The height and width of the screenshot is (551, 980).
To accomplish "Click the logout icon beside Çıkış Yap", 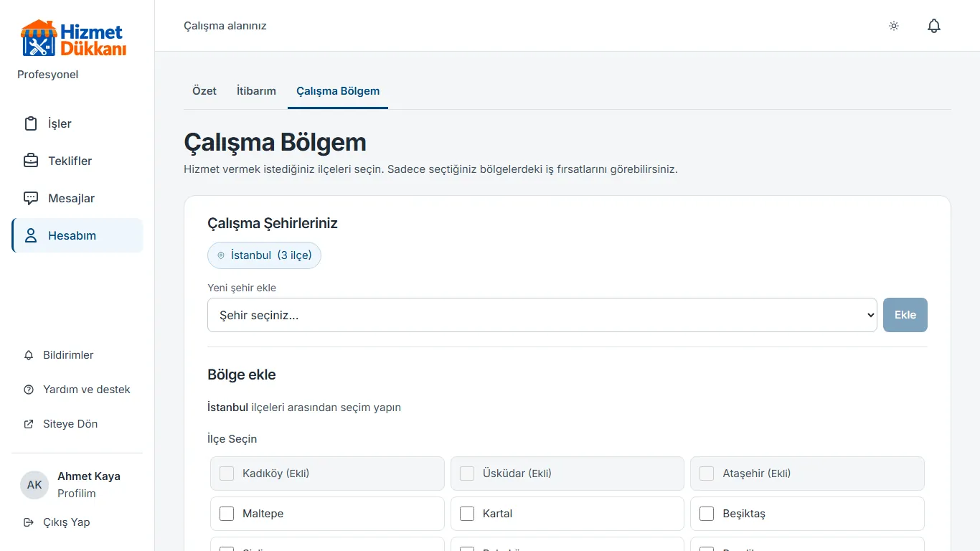I will (29, 522).
